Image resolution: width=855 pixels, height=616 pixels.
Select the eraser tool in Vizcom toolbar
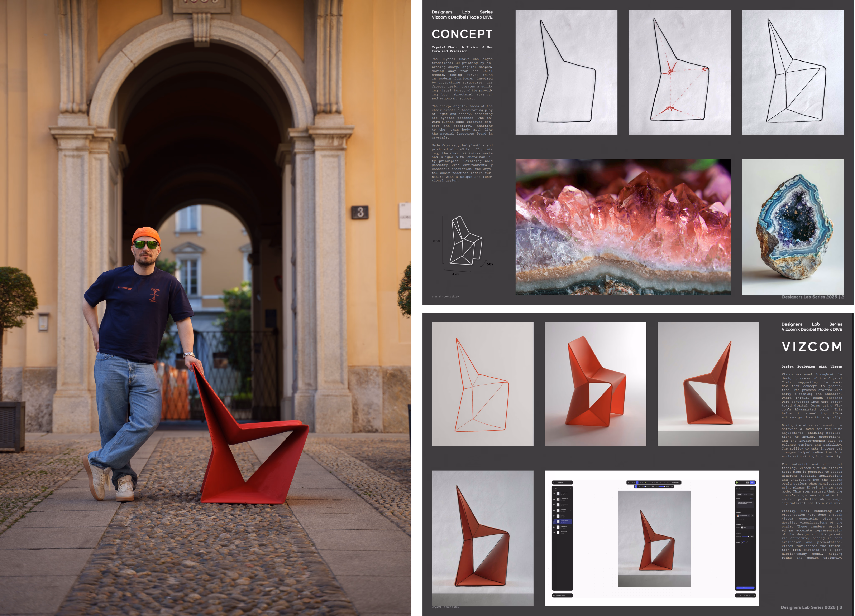click(640, 483)
